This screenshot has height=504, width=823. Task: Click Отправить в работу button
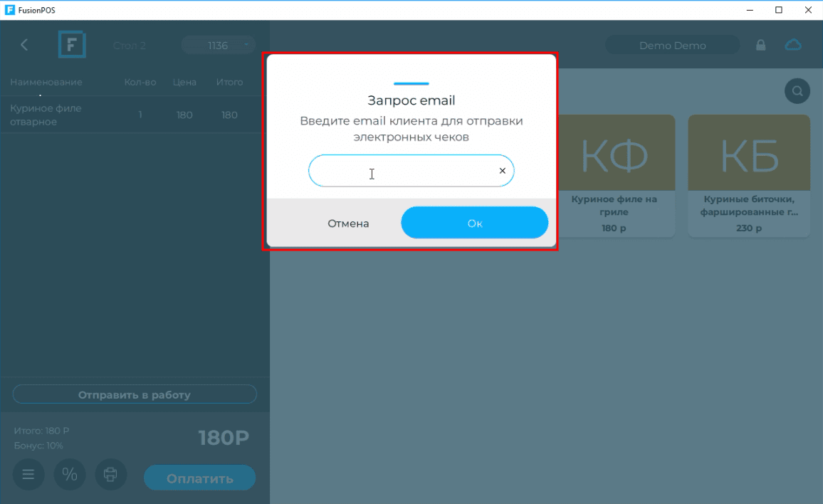(x=135, y=394)
